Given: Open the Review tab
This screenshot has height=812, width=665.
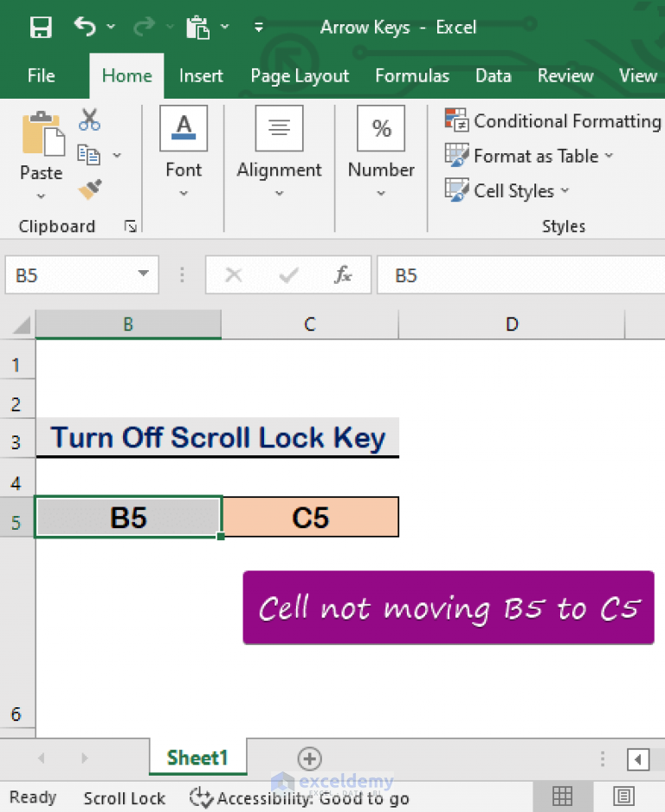Looking at the screenshot, I should [x=565, y=75].
